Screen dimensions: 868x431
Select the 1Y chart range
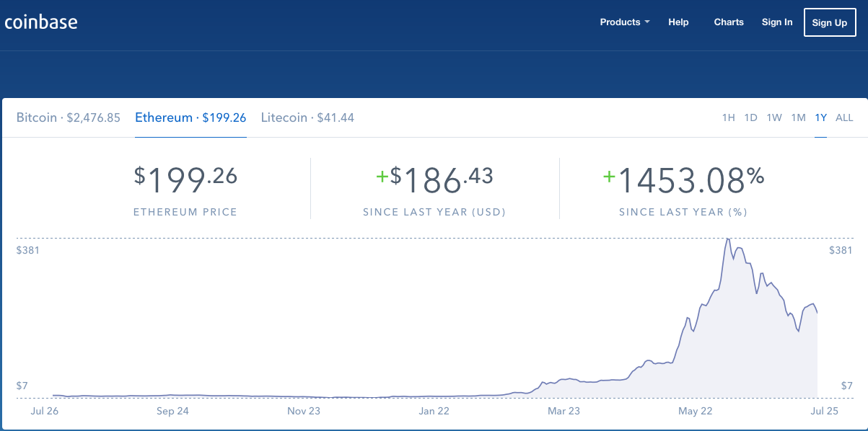pos(820,117)
